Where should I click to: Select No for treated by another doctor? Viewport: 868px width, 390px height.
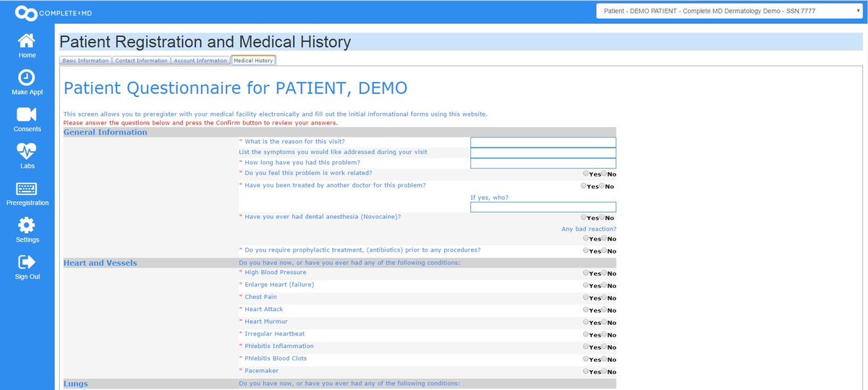click(602, 186)
